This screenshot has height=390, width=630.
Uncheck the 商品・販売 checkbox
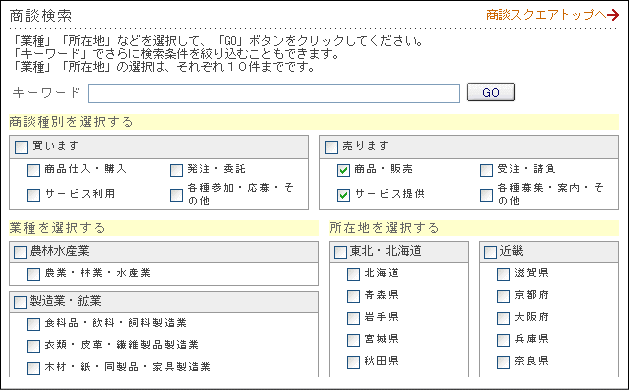point(343,170)
